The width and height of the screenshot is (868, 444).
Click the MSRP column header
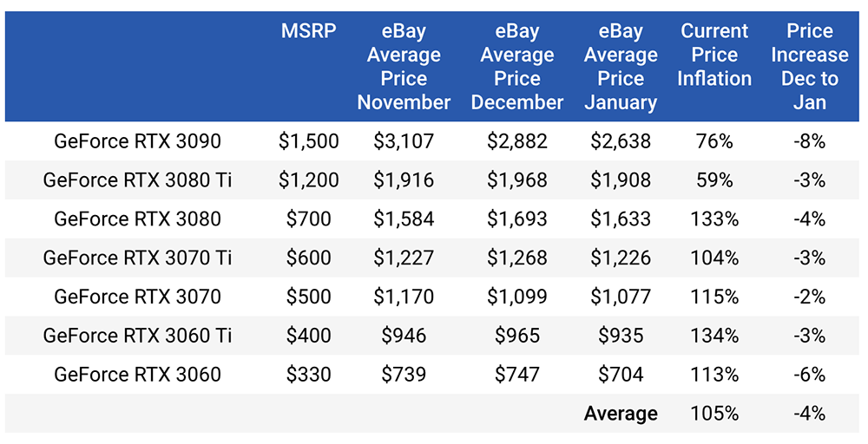tap(308, 31)
